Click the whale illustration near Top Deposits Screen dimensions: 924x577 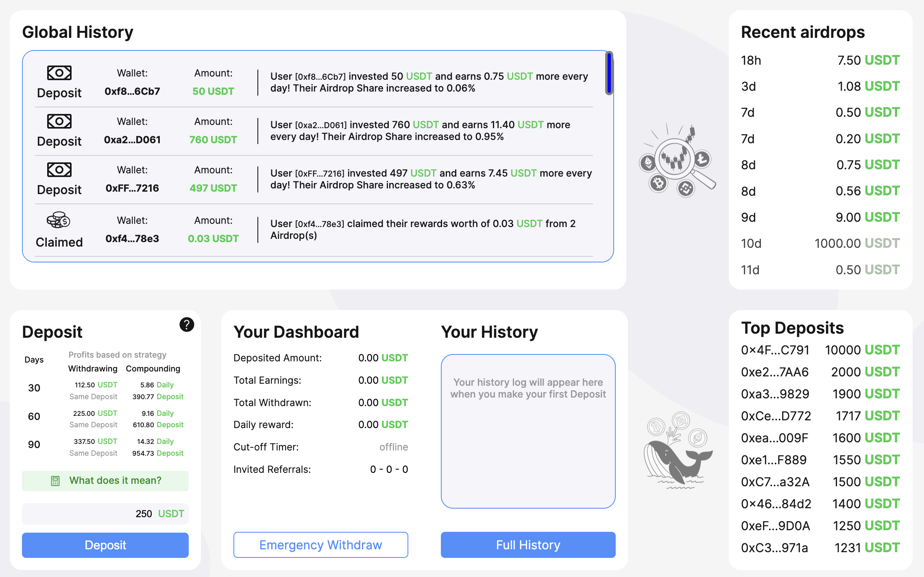[x=678, y=450]
